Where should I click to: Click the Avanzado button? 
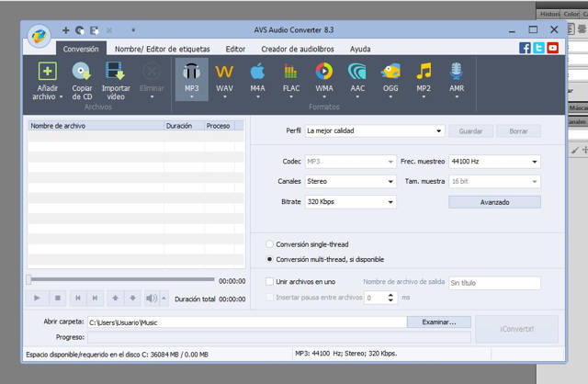494,202
